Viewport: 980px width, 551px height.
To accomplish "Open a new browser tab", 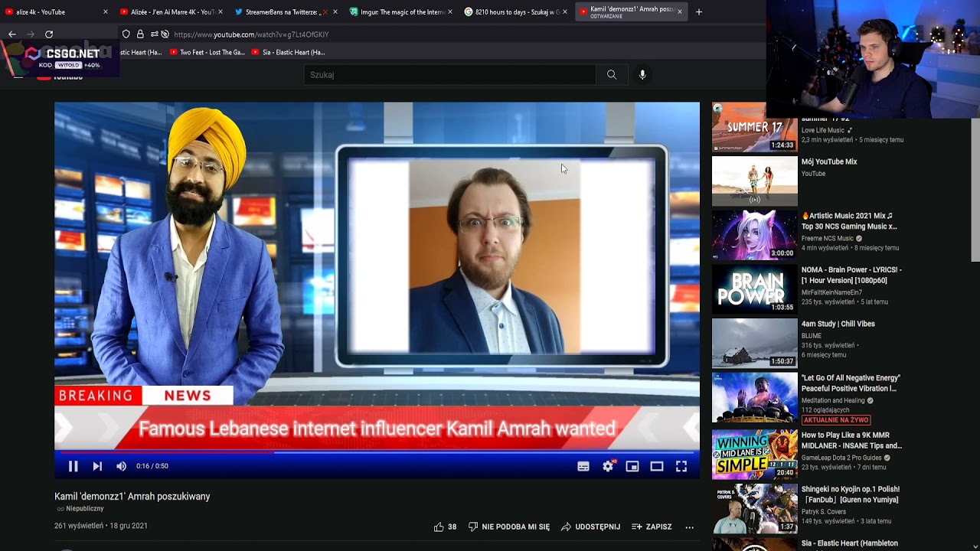I will click(698, 11).
